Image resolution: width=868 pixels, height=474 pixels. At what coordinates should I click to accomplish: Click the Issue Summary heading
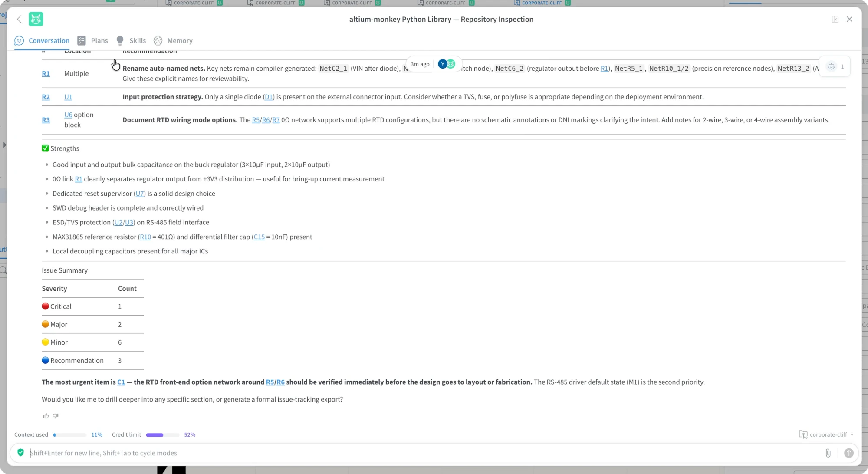(65, 270)
